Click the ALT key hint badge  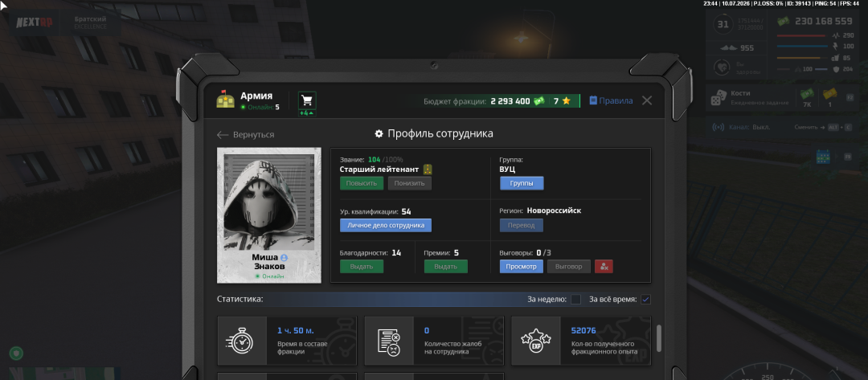(833, 127)
